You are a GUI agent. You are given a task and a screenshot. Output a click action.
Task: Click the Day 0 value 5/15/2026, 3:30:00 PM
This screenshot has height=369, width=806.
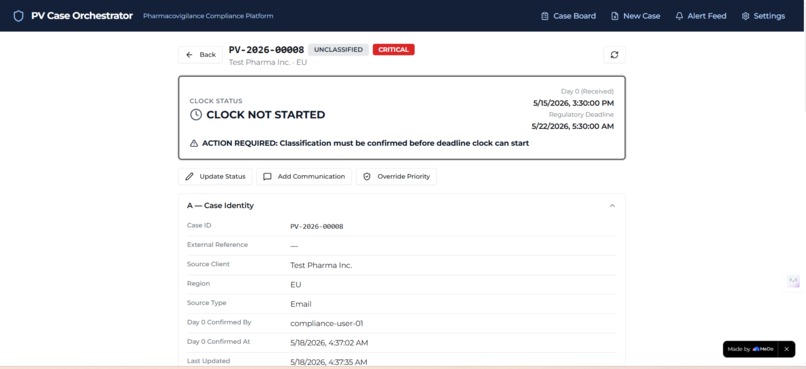point(573,103)
